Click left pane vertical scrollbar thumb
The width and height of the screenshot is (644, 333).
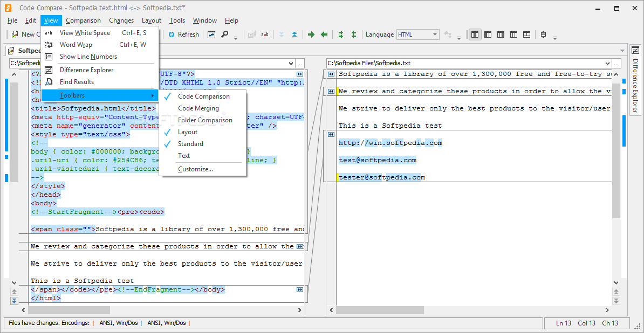[x=14, y=133]
